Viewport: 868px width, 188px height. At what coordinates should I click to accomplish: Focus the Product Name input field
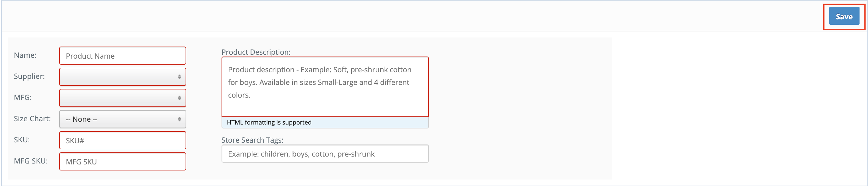tap(122, 56)
